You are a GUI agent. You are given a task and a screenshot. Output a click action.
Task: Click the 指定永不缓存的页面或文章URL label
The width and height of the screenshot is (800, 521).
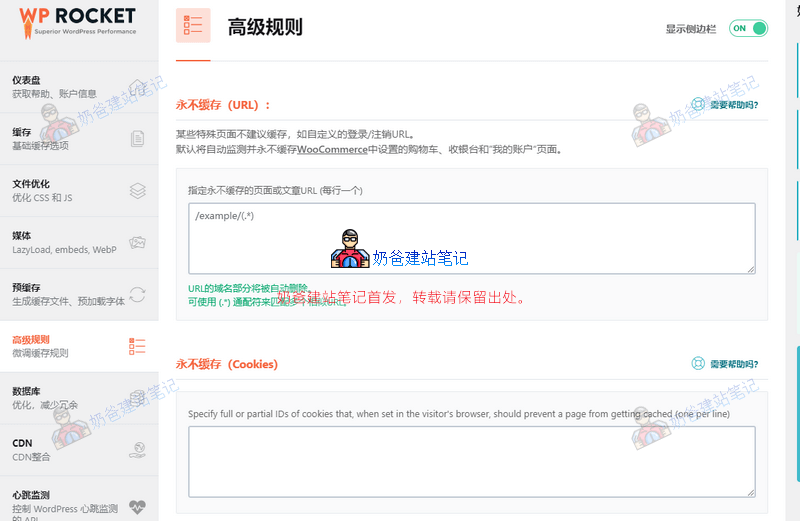275,190
